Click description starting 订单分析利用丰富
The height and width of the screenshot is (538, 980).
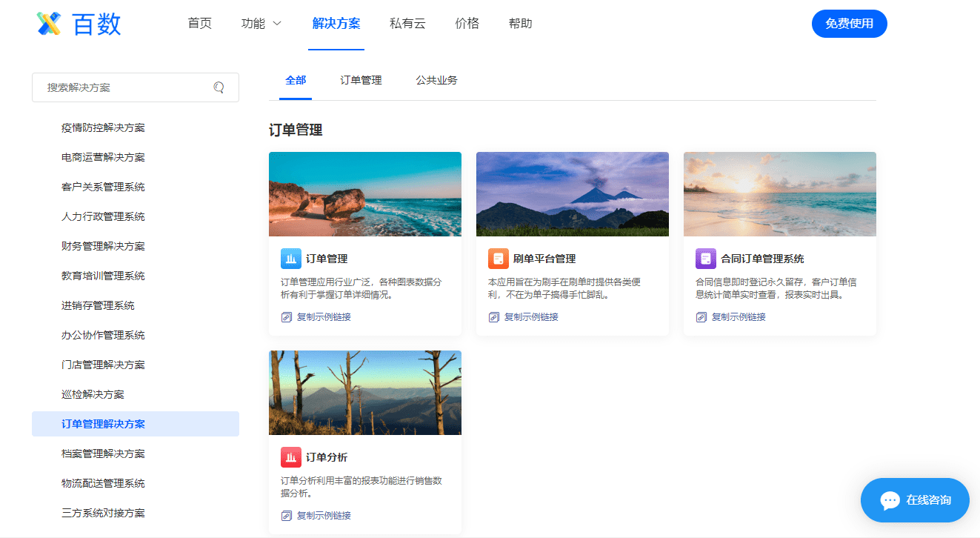pos(361,487)
